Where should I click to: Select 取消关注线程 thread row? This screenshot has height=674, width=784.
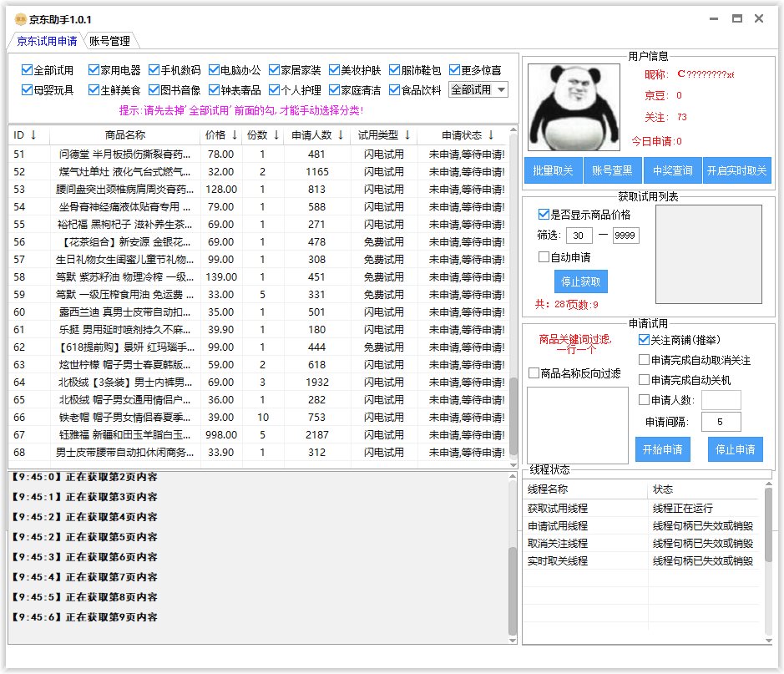(643, 544)
